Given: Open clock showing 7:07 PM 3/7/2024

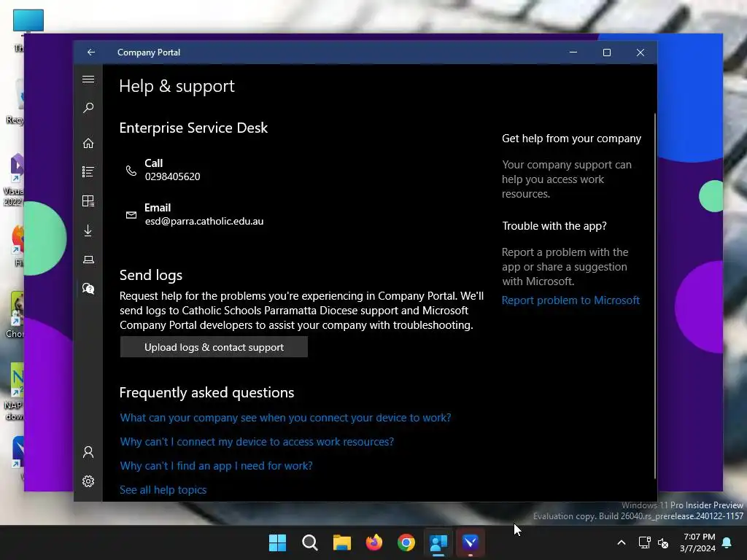Looking at the screenshot, I should [x=698, y=542].
